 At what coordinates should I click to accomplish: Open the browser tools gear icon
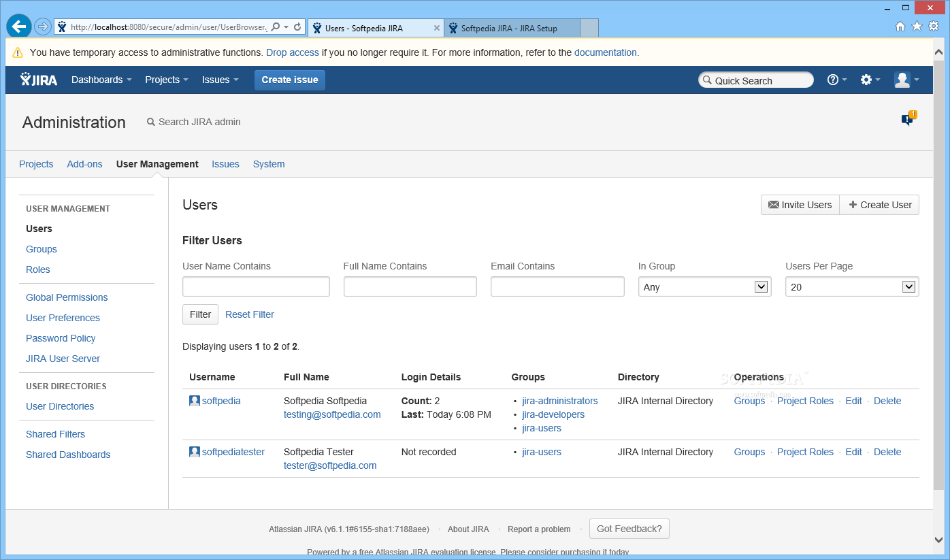click(934, 27)
